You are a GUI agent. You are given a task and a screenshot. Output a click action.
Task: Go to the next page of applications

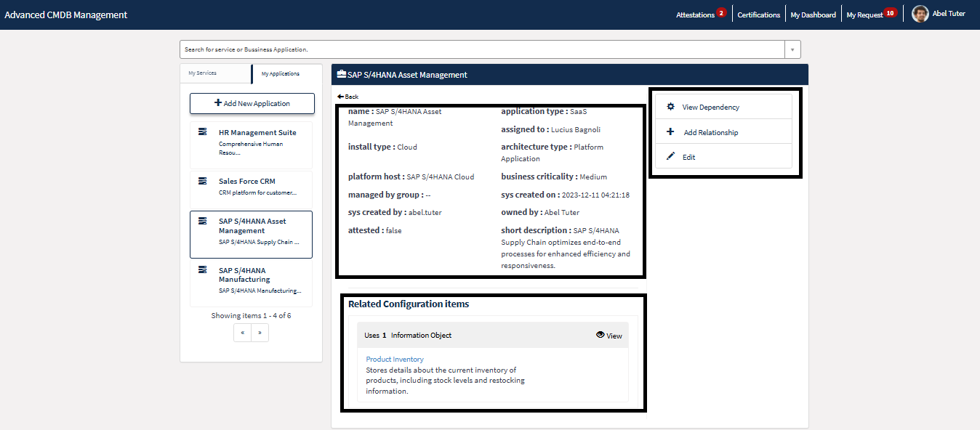[x=260, y=333]
